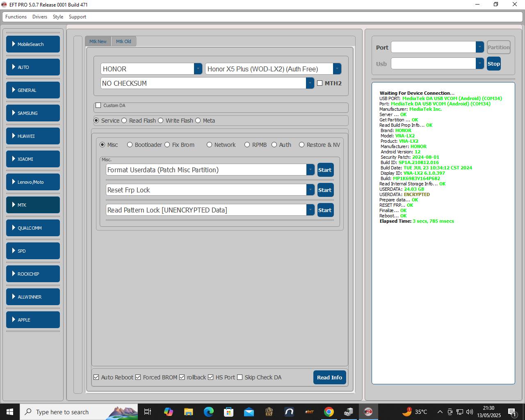Image resolution: width=525 pixels, height=420 pixels.
Task: Click the Partition button
Action: [499, 47]
